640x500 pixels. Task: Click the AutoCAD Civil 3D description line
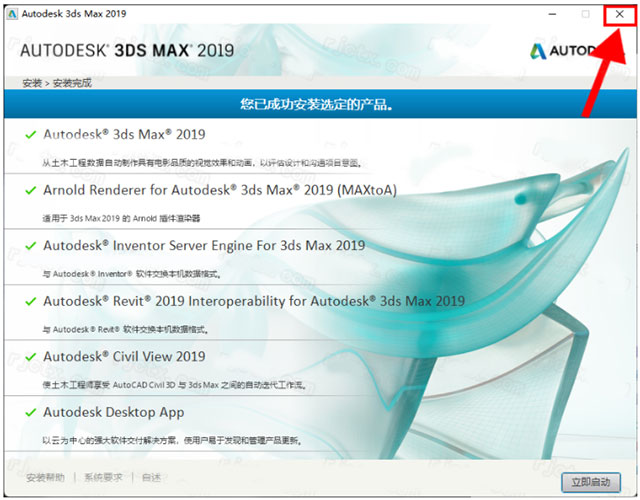(x=174, y=385)
